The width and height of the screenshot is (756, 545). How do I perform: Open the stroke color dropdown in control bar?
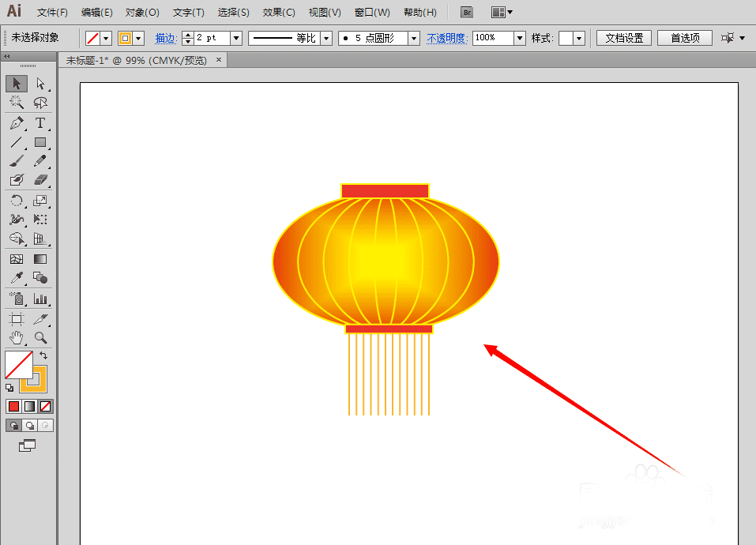[x=138, y=38]
